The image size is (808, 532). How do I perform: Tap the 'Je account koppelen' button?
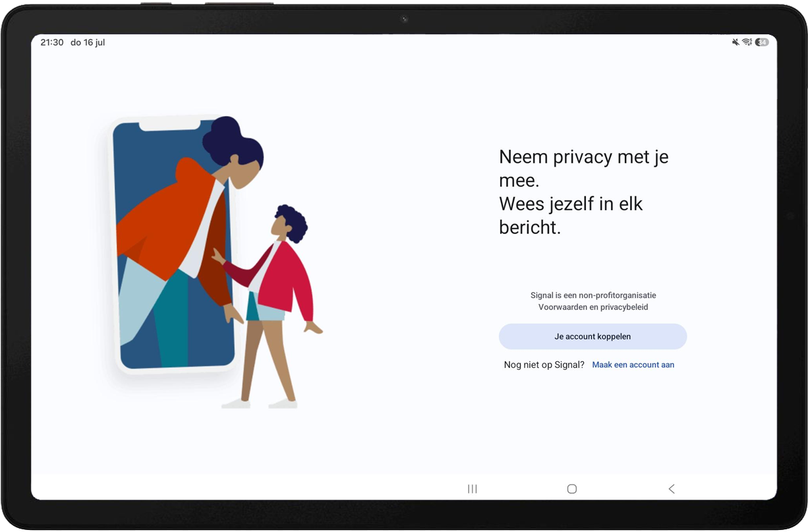pyautogui.click(x=592, y=336)
